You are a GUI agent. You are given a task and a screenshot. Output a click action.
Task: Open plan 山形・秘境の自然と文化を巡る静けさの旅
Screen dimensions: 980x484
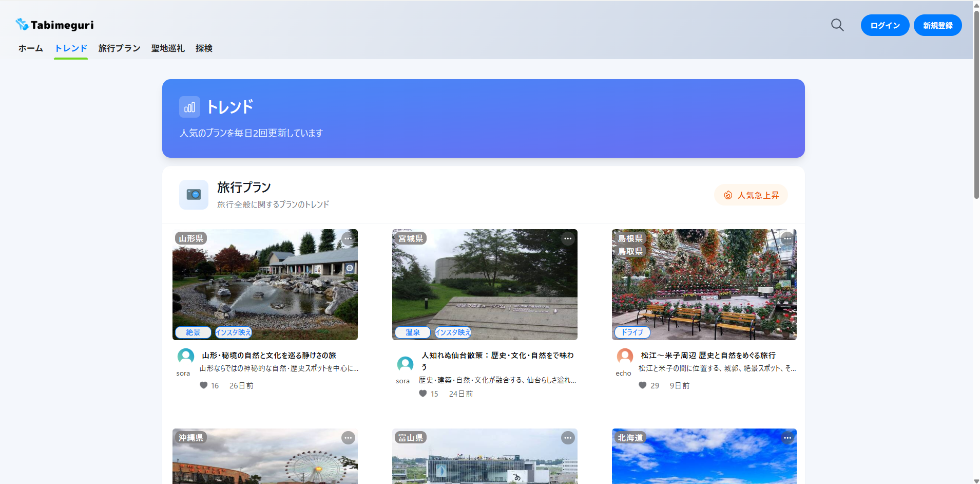pos(269,356)
